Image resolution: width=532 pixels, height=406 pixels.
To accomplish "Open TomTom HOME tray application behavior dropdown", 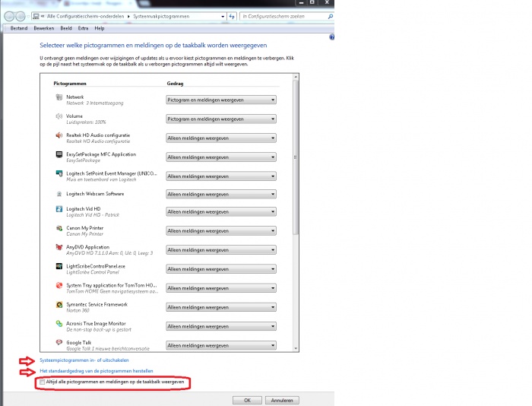I will [221, 288].
